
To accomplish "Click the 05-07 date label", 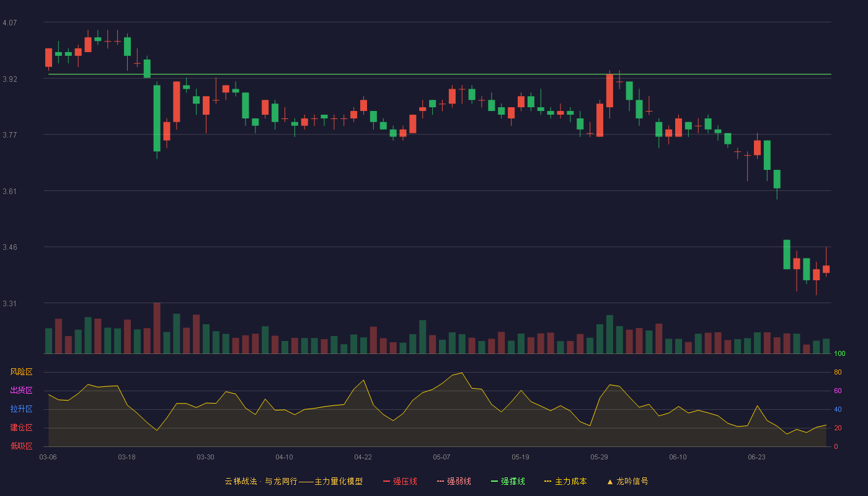I will [441, 457].
